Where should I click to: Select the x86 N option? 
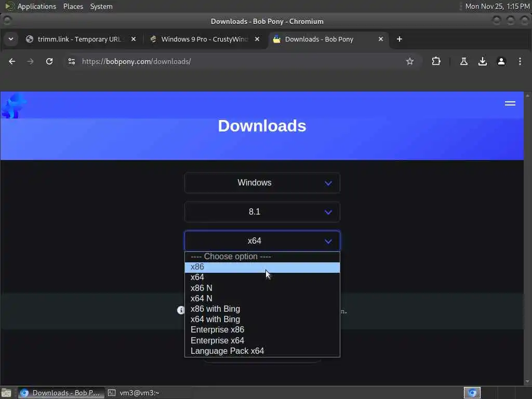point(262,288)
